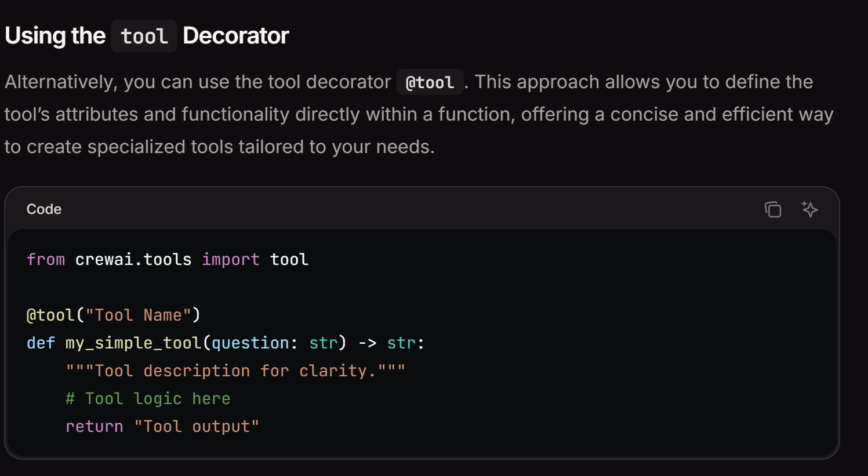868x476 pixels.
Task: Click the sparkle Ask AI icon
Action: (809, 209)
